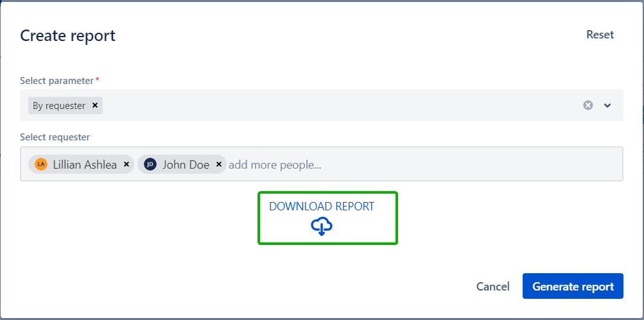The width and height of the screenshot is (644, 320).
Task: Open the Select parameter combo box
Action: [x=334, y=105]
